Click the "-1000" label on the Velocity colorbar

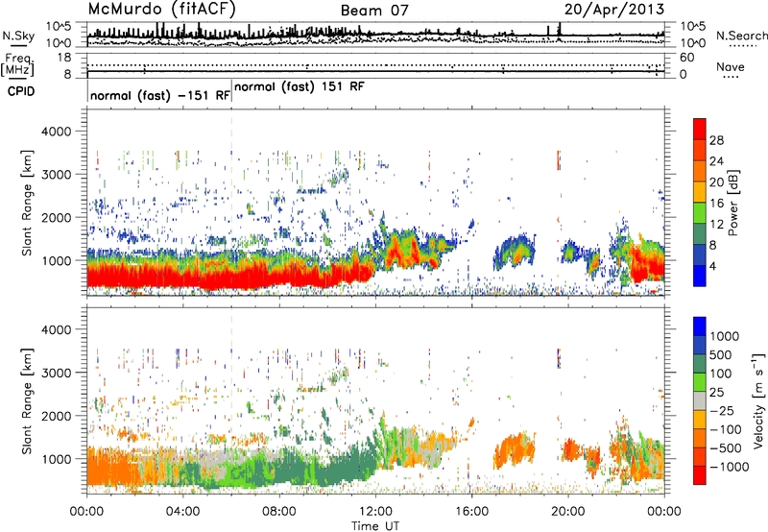(729, 467)
